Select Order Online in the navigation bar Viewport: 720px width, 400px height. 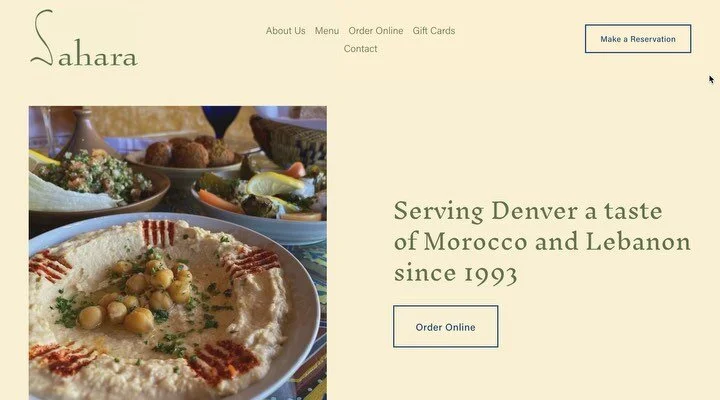(x=376, y=31)
